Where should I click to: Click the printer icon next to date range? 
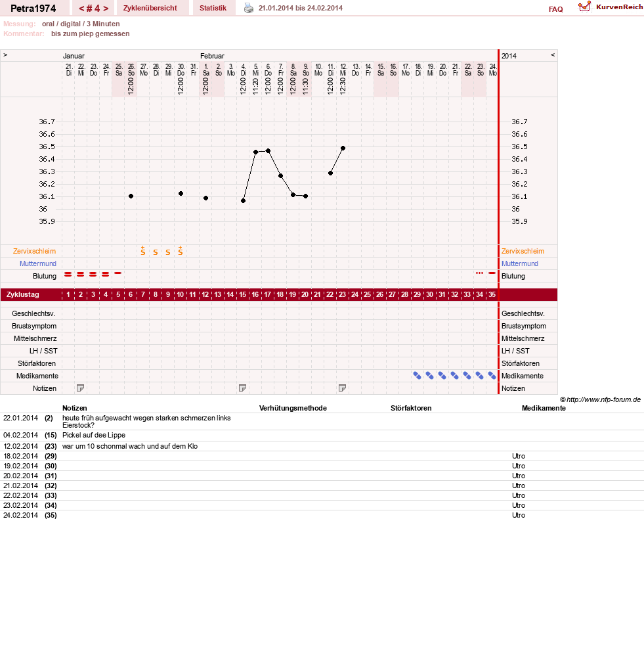(x=249, y=8)
